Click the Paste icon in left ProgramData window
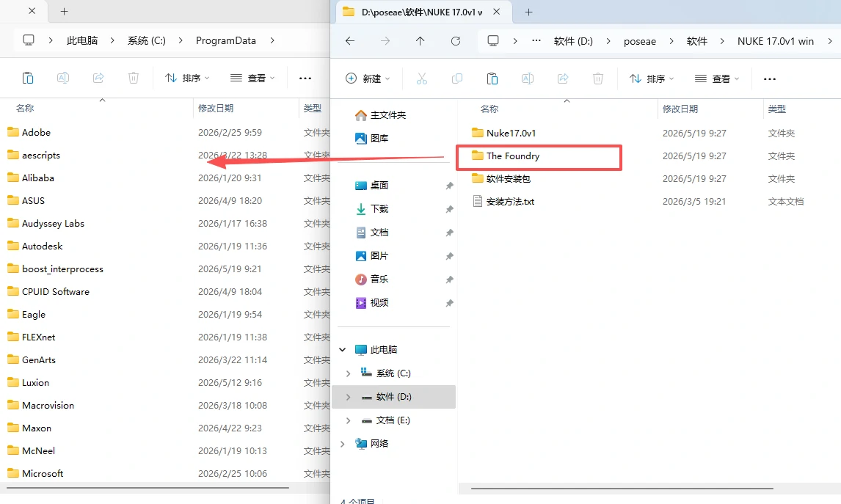841x504 pixels. [x=27, y=78]
